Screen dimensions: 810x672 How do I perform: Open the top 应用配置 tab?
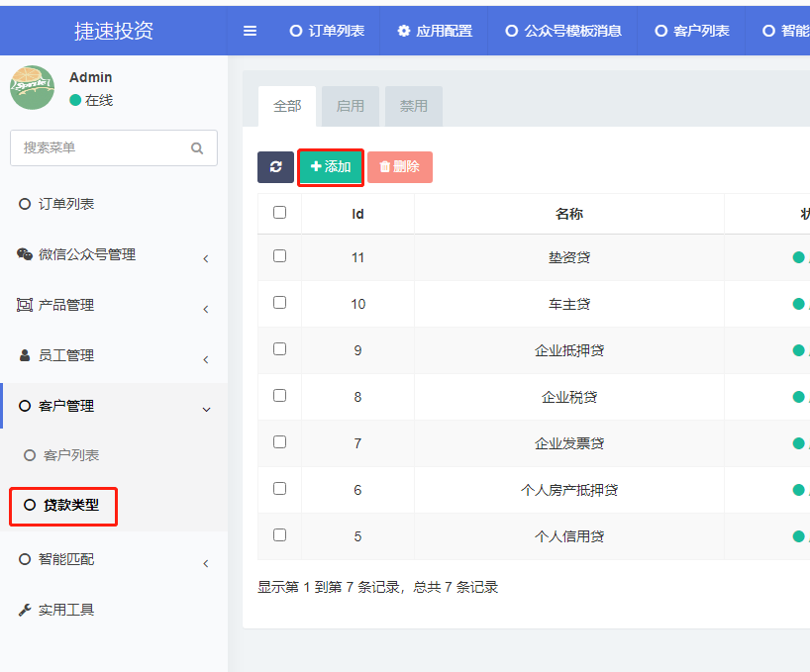tap(435, 31)
